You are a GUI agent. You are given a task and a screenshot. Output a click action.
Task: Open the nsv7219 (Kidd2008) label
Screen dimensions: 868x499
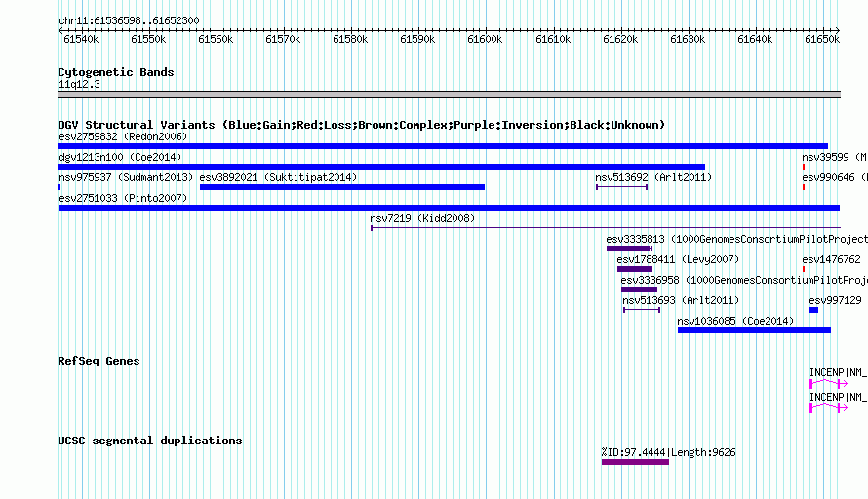pos(422,218)
